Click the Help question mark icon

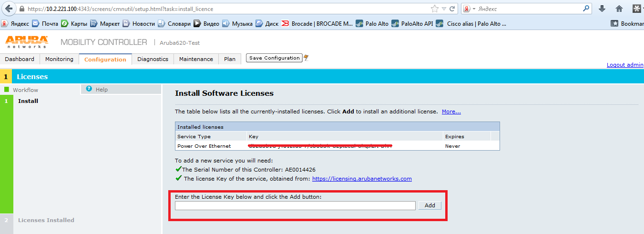click(89, 89)
